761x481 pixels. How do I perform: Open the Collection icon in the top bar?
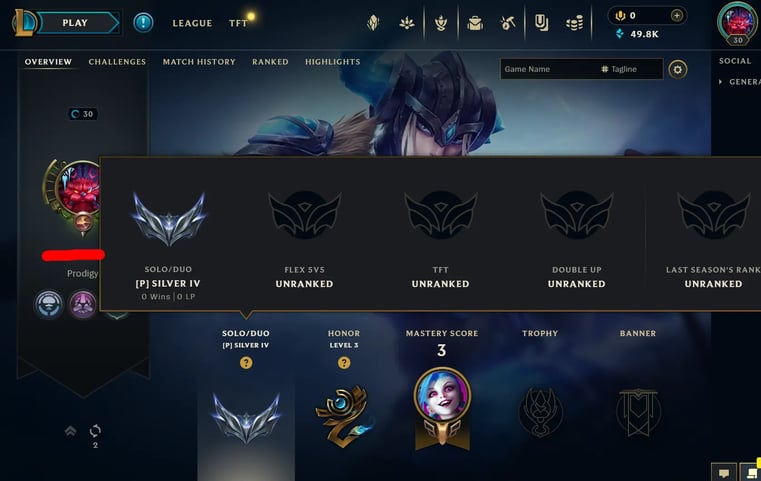(x=475, y=23)
